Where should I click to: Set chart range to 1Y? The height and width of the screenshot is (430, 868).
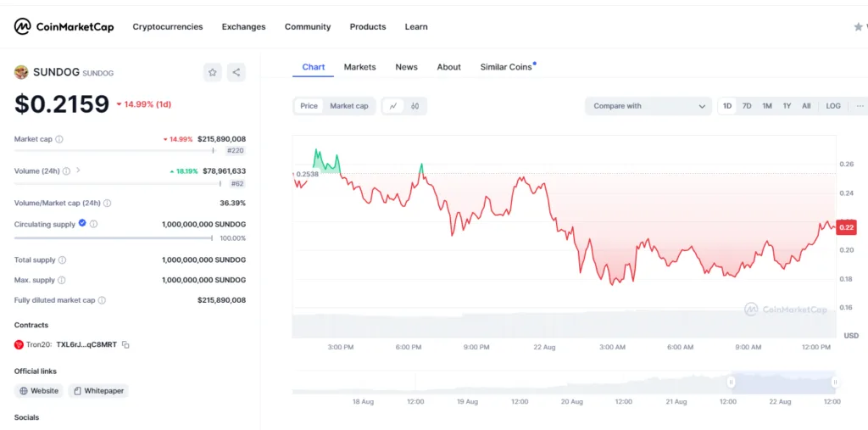(x=787, y=106)
